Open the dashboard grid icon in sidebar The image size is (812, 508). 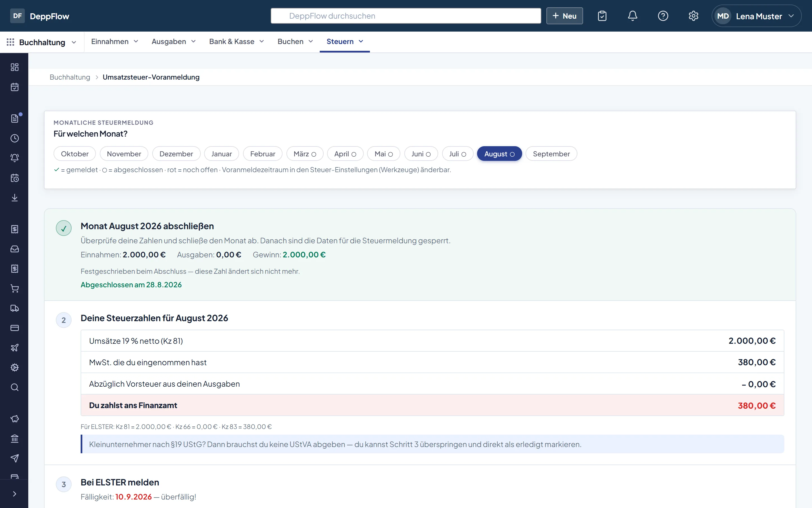(x=14, y=67)
